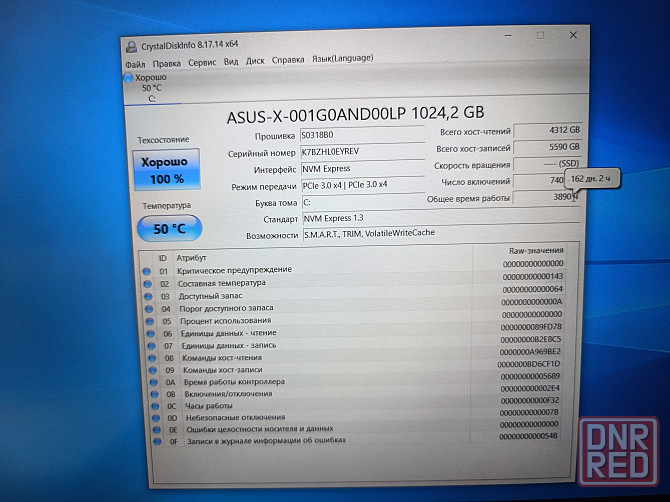Click the CrystalDiskInfo title bar app icon
The image size is (670, 502).
tap(131, 47)
